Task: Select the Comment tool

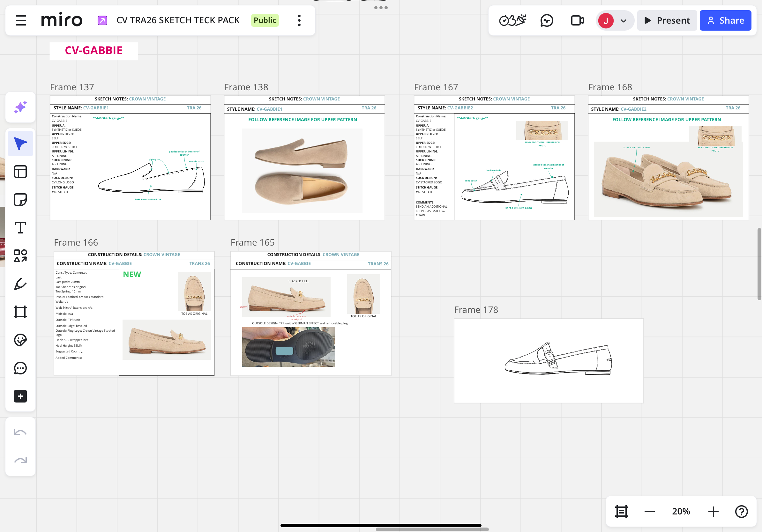Action: [x=20, y=368]
